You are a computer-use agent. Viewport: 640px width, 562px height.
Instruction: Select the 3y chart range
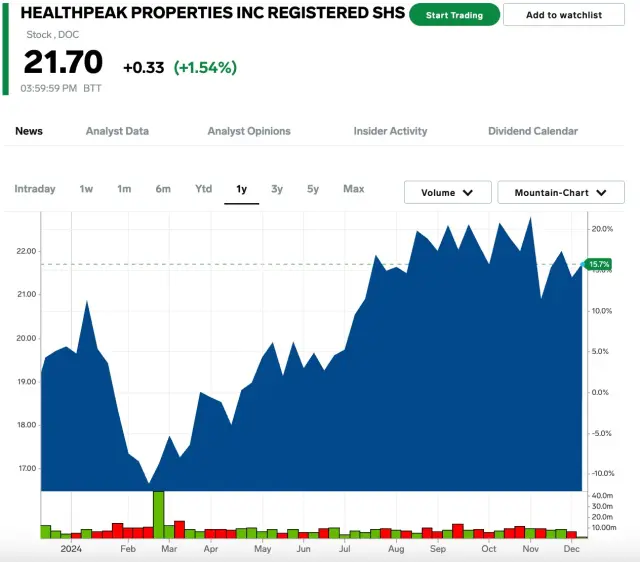[x=277, y=189]
